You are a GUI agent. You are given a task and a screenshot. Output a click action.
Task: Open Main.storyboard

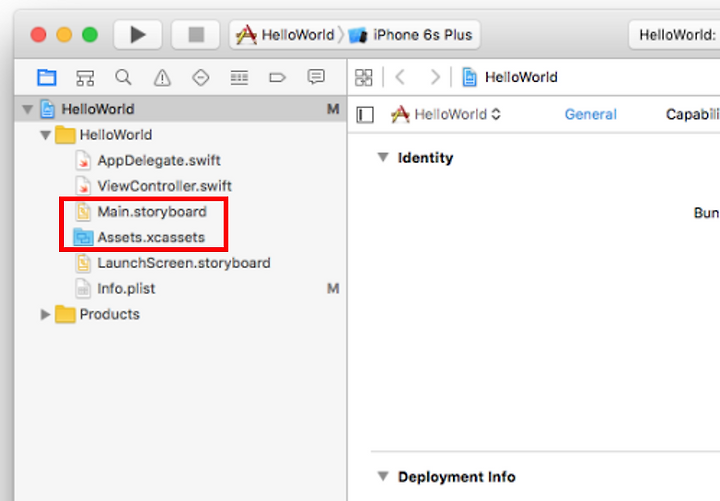tap(180, 212)
